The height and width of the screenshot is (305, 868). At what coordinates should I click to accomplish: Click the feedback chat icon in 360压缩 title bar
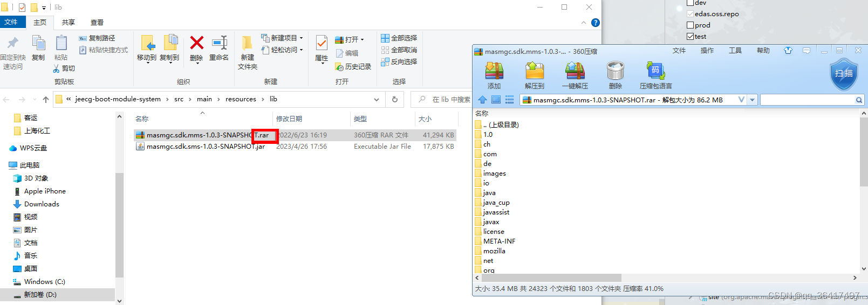tap(807, 51)
